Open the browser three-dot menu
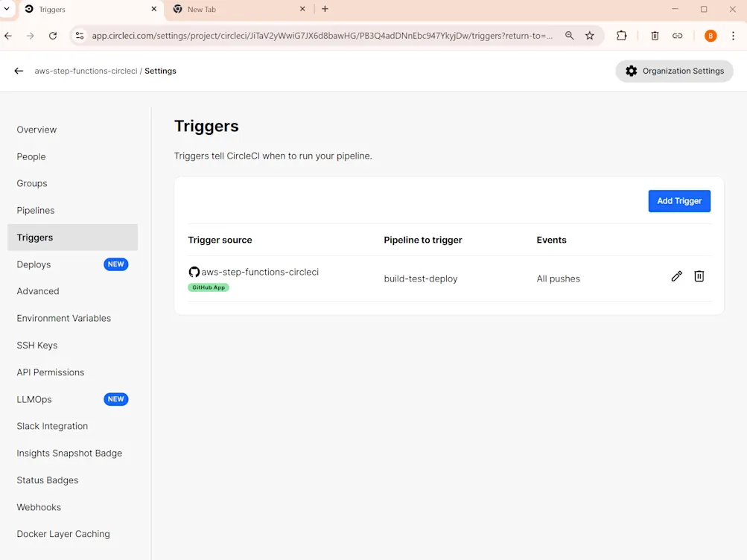Viewport: 747px width, 560px height. click(733, 35)
